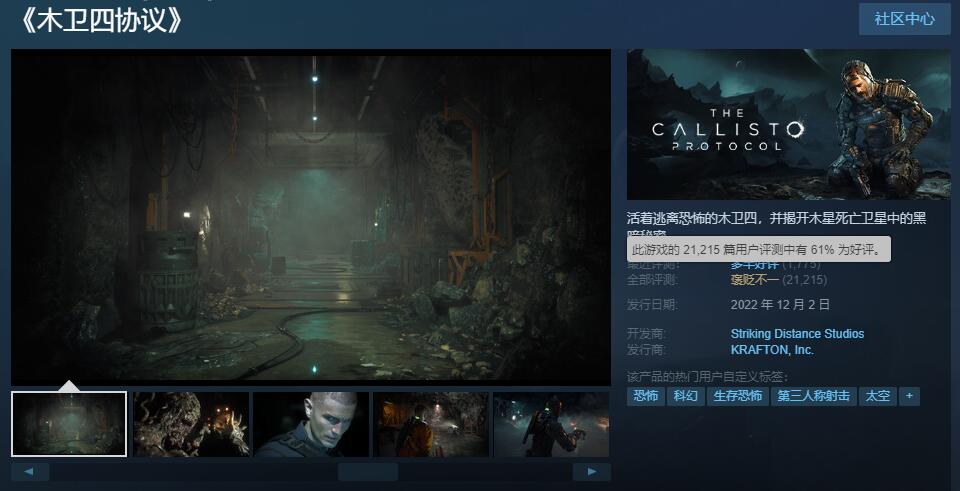The width and height of the screenshot is (960, 491).
Task: Click the 该产品的热门用户自定义标签 label
Action: pyautogui.click(x=707, y=377)
